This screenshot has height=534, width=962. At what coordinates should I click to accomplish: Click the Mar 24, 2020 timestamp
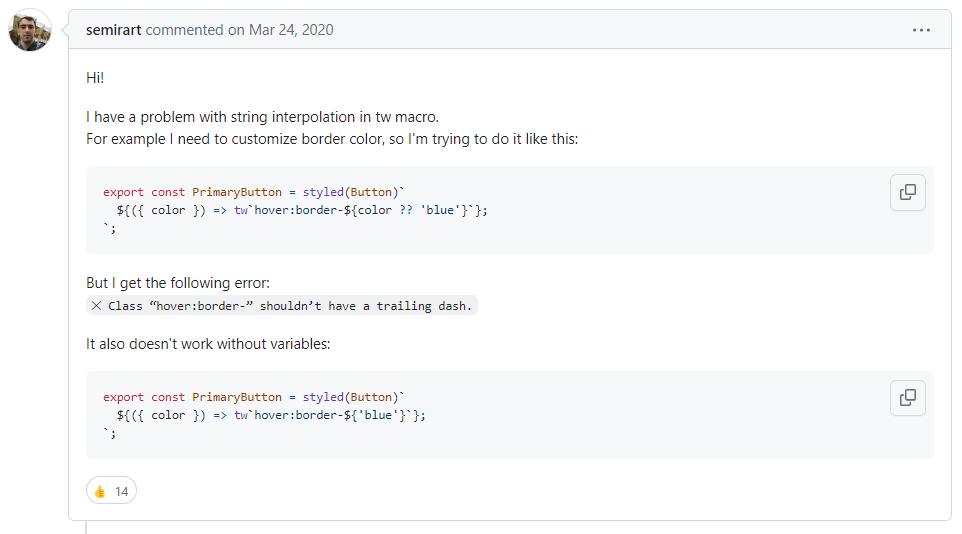coord(291,30)
